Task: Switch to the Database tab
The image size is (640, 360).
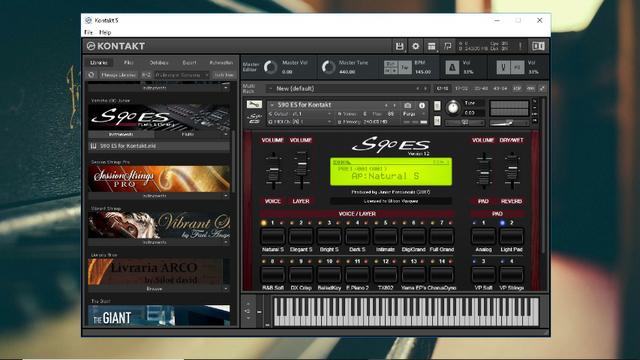Action: coord(159,63)
